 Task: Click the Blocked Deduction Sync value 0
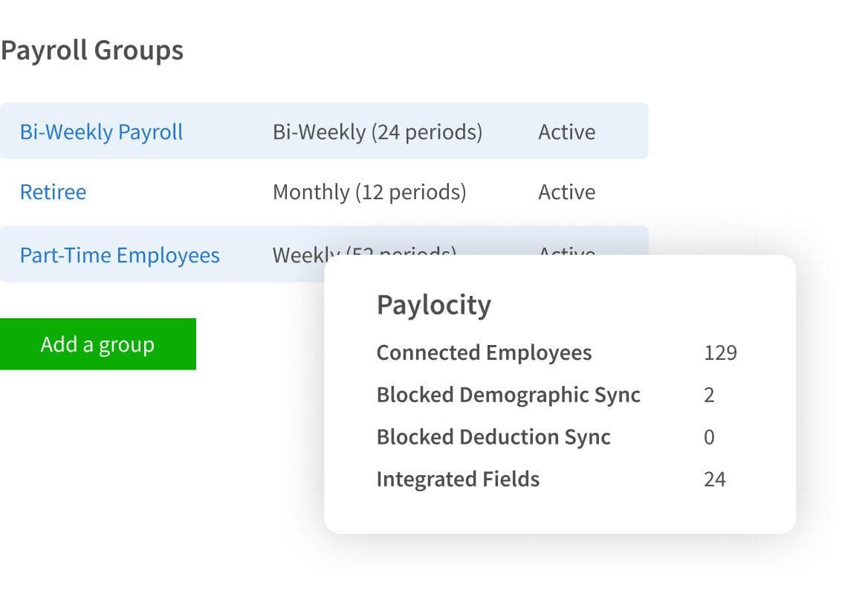[x=709, y=437]
